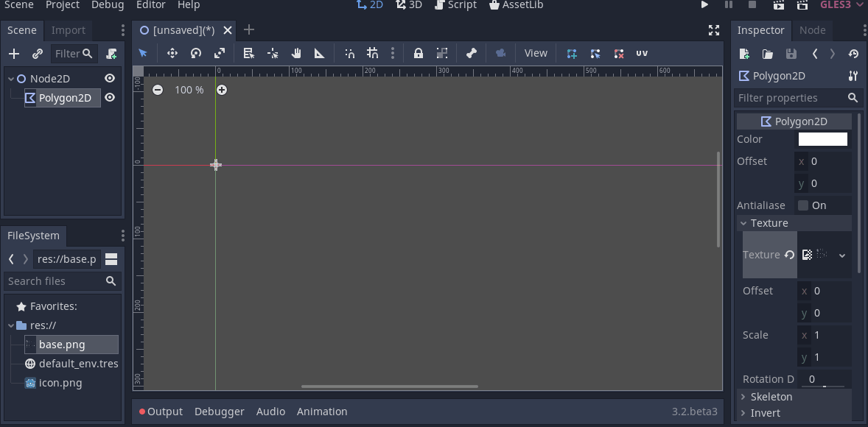The image size is (868, 427).
Task: Load a resource in Inspector
Action: pyautogui.click(x=767, y=54)
